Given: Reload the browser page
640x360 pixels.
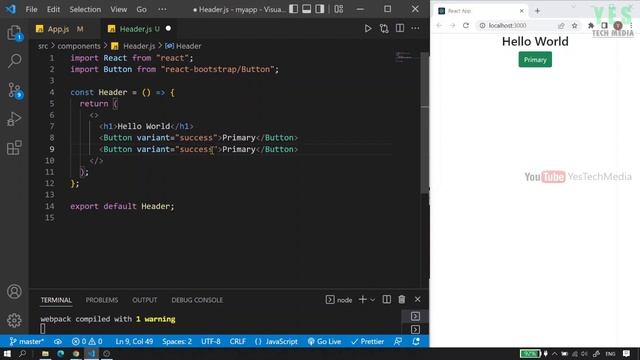Looking at the screenshot, I should tap(466, 25).
